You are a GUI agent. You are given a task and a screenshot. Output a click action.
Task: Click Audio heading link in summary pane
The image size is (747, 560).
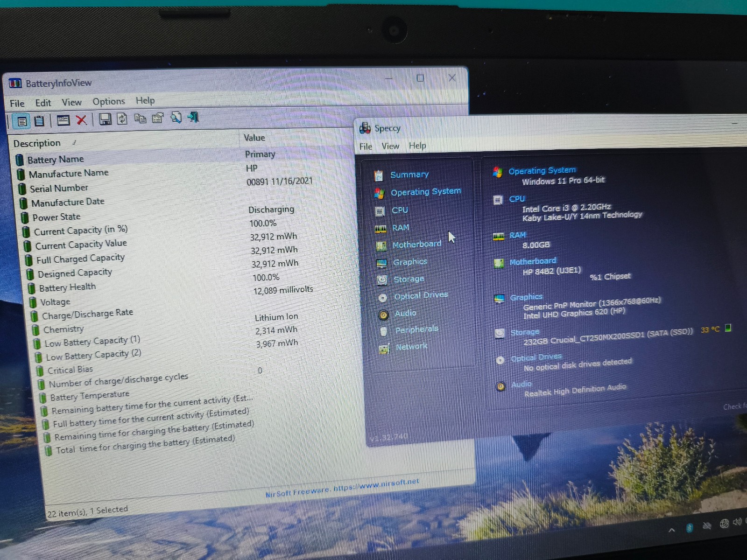pyautogui.click(x=521, y=385)
